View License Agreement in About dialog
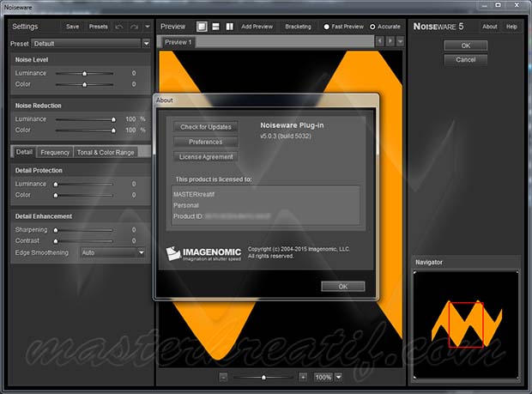532x394 pixels. tap(206, 157)
